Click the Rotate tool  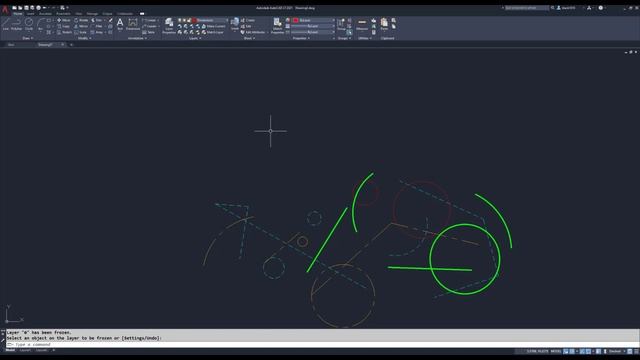click(x=81, y=20)
